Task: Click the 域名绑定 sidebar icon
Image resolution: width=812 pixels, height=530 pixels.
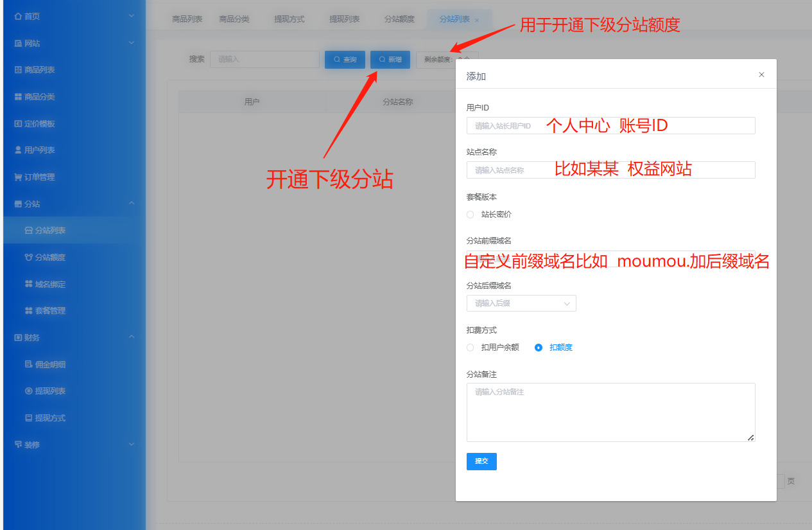Action: (x=28, y=284)
